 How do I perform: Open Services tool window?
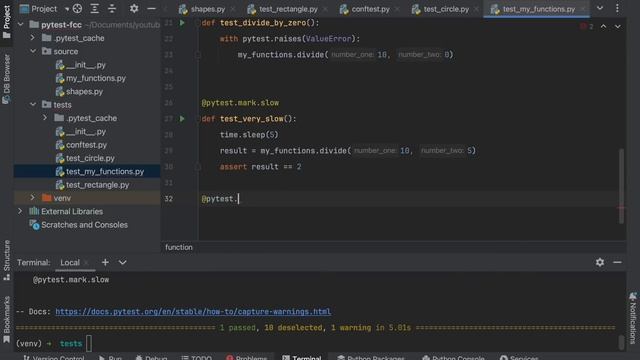pyautogui.click(x=519, y=358)
